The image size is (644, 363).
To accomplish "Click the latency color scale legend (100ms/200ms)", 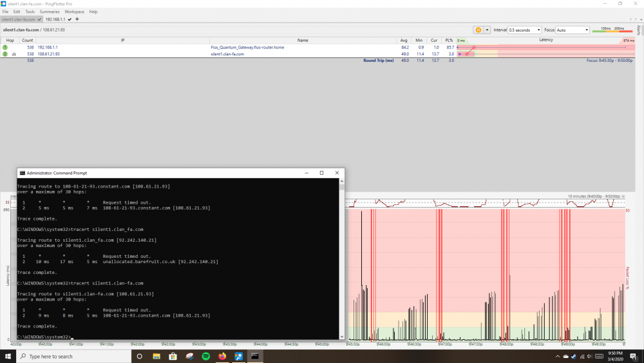I will tap(612, 30).
